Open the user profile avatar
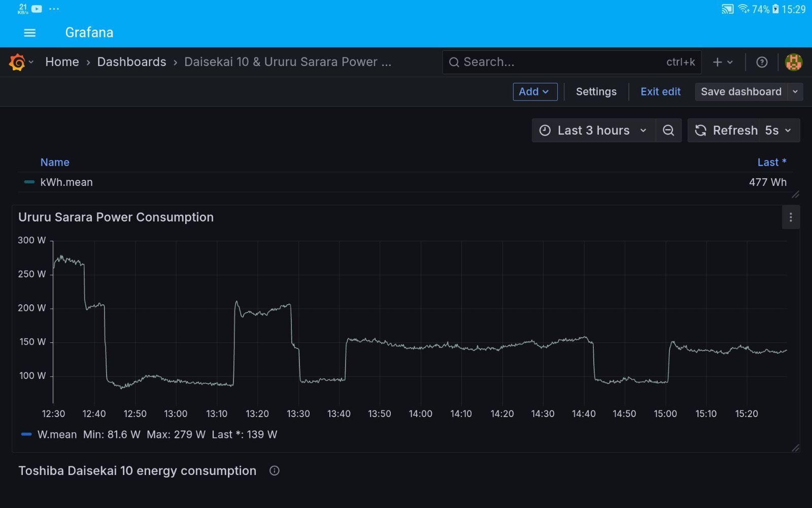Screen dimensions: 812x508 coord(794,62)
